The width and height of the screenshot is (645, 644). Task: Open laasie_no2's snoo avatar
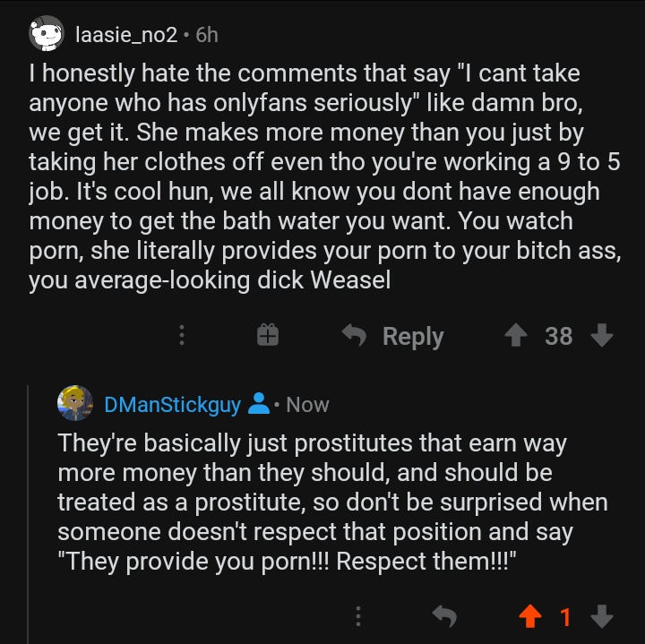pyautogui.click(x=47, y=35)
